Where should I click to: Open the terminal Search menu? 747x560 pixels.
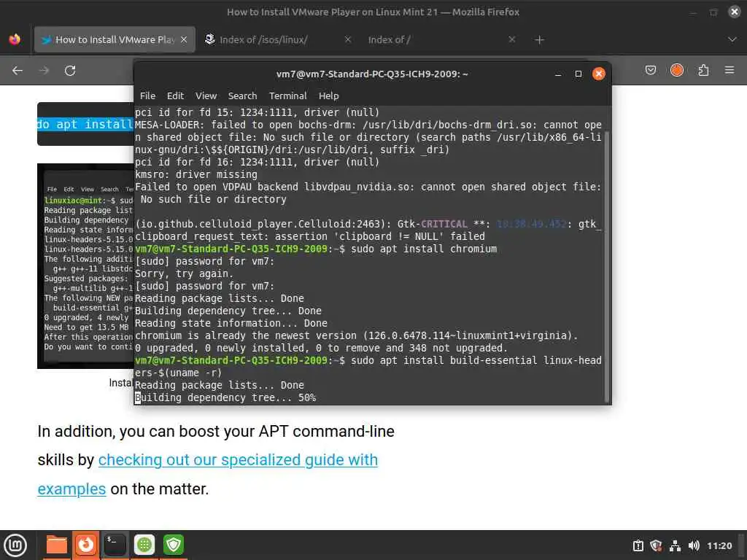242,96
